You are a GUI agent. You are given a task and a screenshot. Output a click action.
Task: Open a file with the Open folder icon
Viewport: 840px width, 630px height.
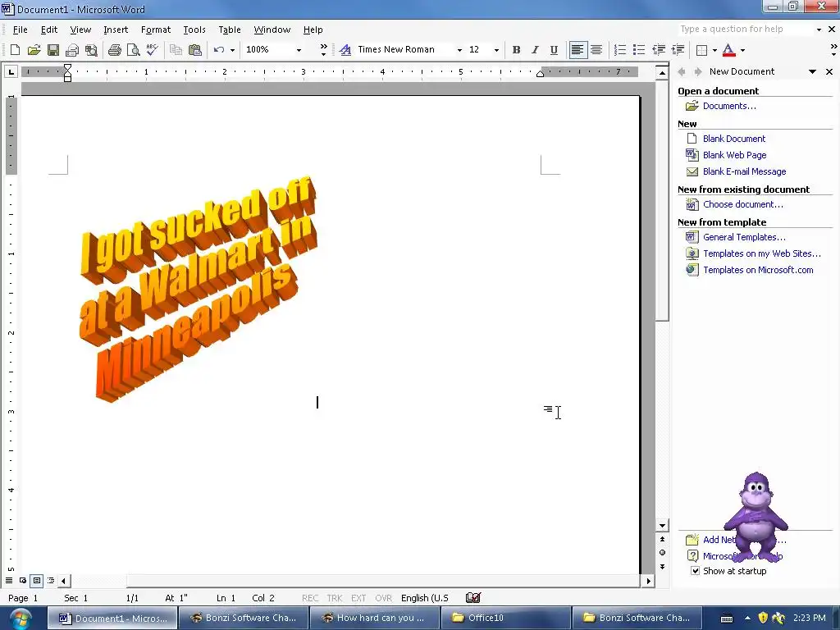34,50
